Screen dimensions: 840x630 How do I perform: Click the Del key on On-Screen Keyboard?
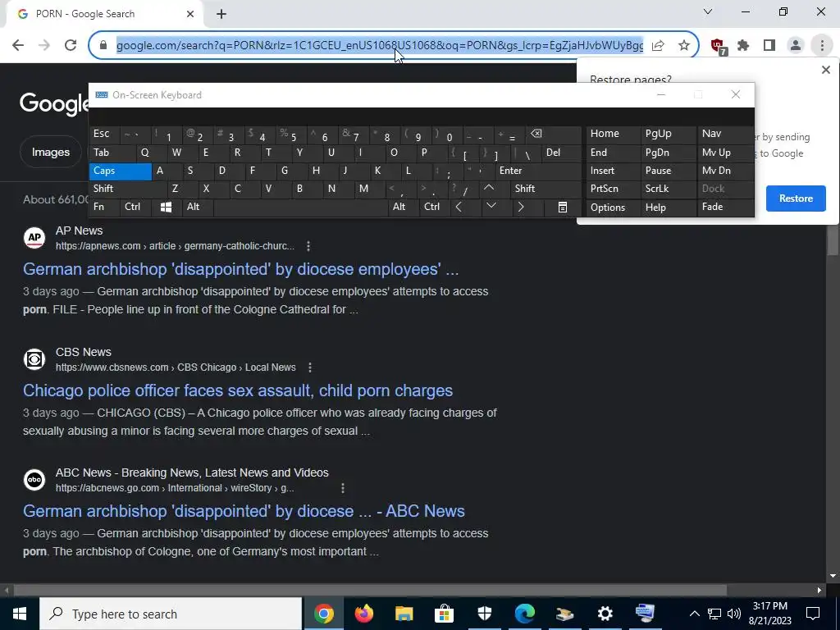point(561,153)
